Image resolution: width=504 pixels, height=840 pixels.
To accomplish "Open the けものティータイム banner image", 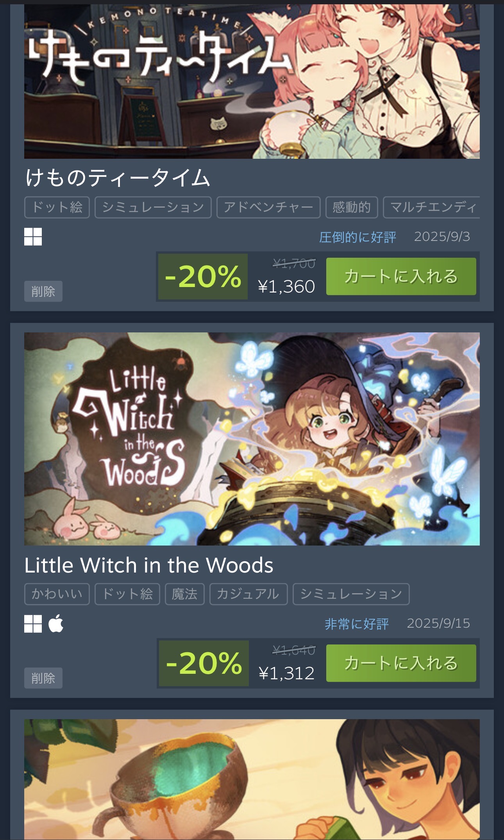I will pyautogui.click(x=252, y=81).
